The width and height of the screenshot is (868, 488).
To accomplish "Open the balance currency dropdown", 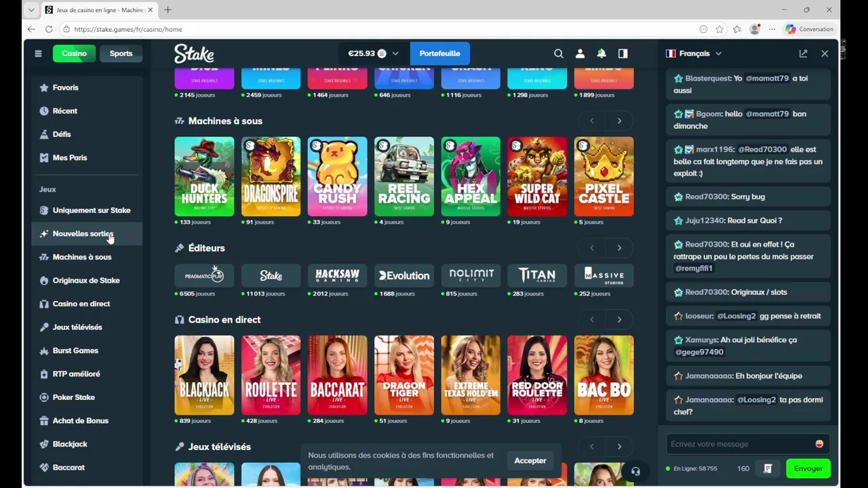I will (373, 54).
